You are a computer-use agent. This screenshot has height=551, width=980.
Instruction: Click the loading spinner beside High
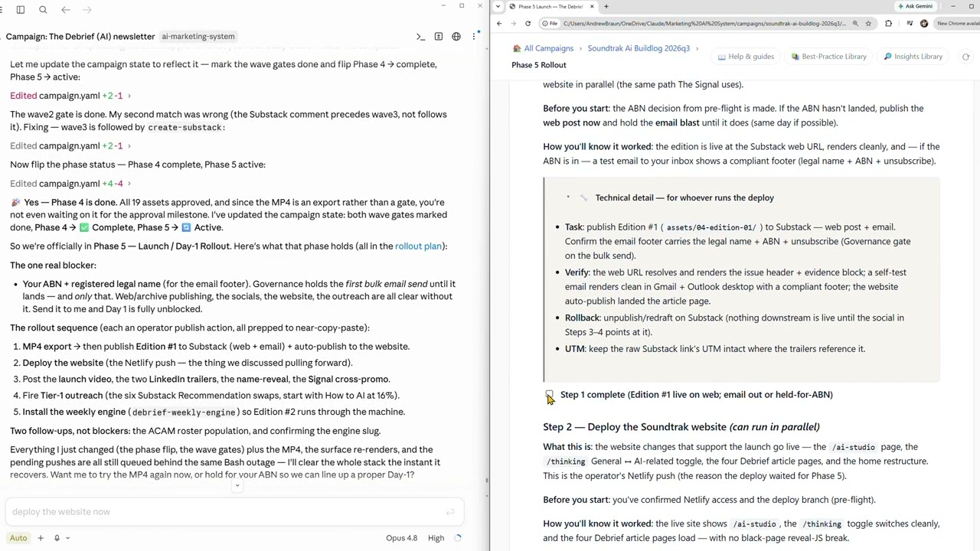coord(458,538)
